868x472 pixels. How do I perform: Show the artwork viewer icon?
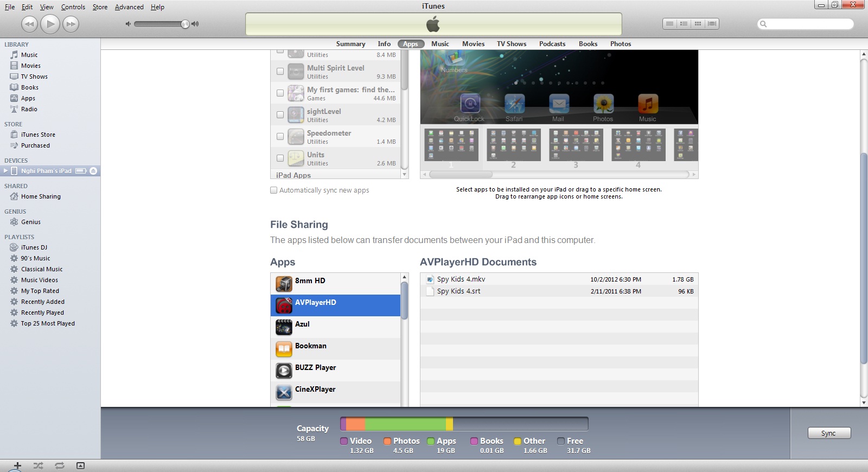click(x=80, y=465)
